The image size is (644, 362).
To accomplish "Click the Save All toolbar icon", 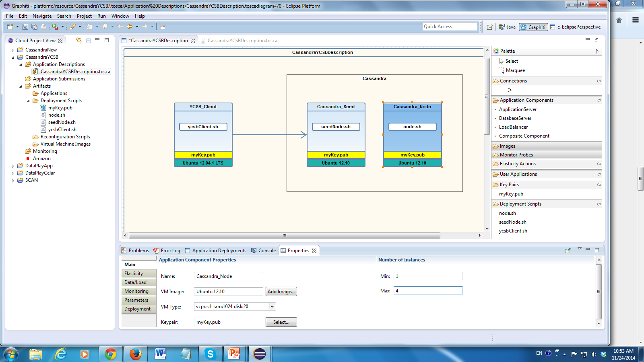I will pyautogui.click(x=34, y=27).
